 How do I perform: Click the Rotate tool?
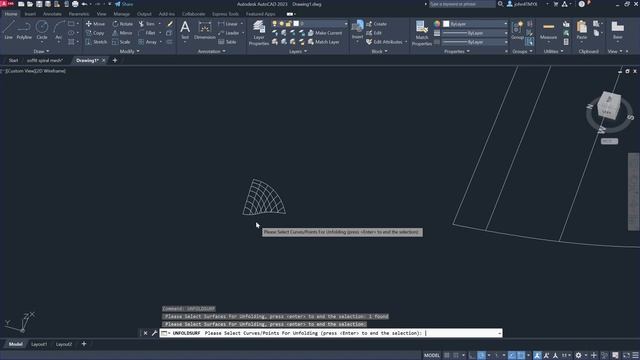[x=122, y=24]
